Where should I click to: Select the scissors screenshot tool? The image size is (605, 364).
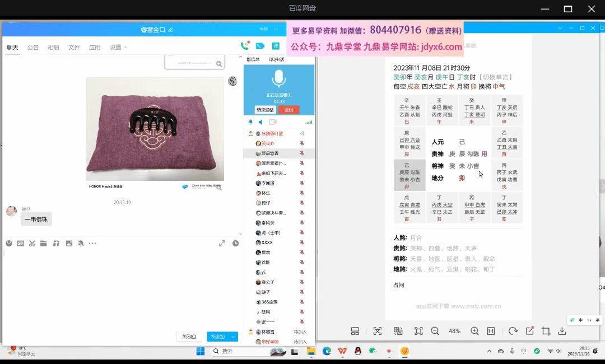(32, 244)
